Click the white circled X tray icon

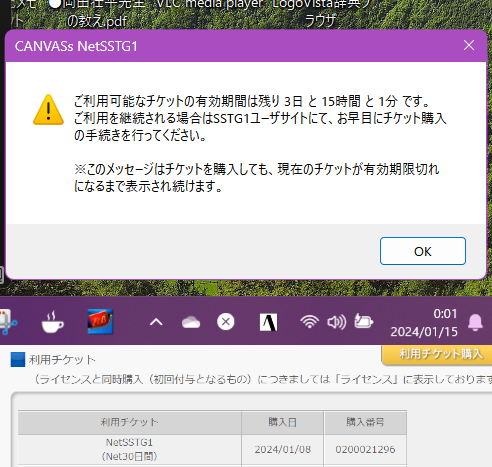226,322
